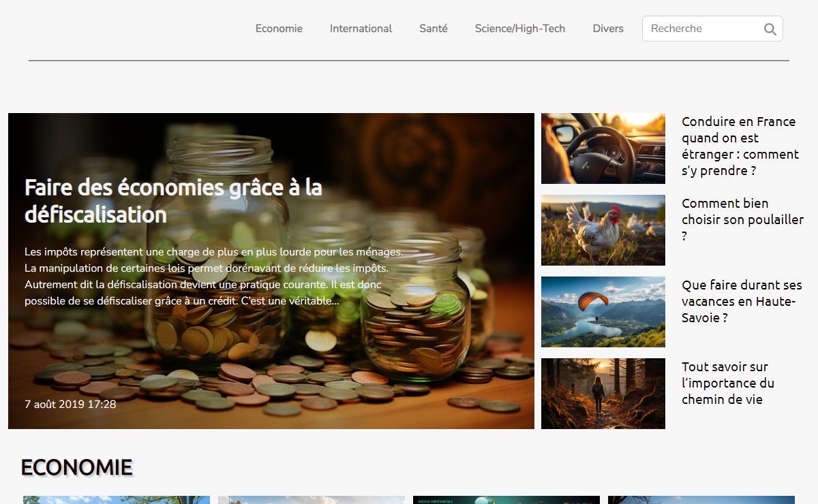Click the 7 août 2019 17:28 date
Viewport: 818px width, 504px height.
point(70,404)
